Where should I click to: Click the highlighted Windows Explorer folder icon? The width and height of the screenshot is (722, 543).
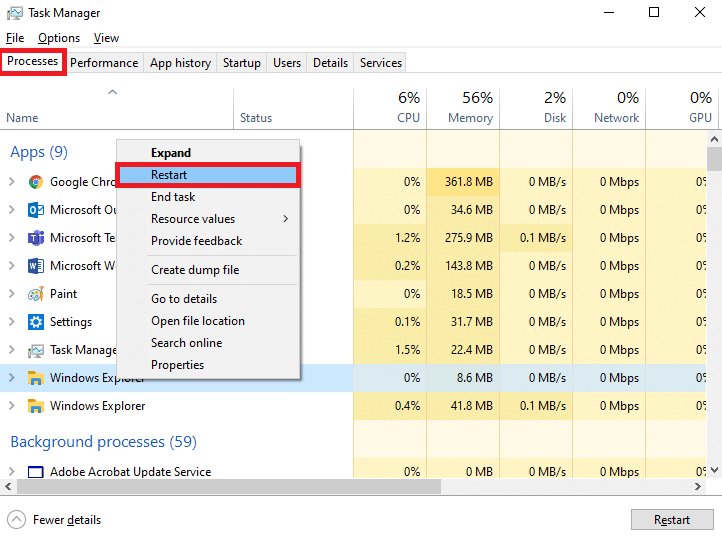[35, 378]
